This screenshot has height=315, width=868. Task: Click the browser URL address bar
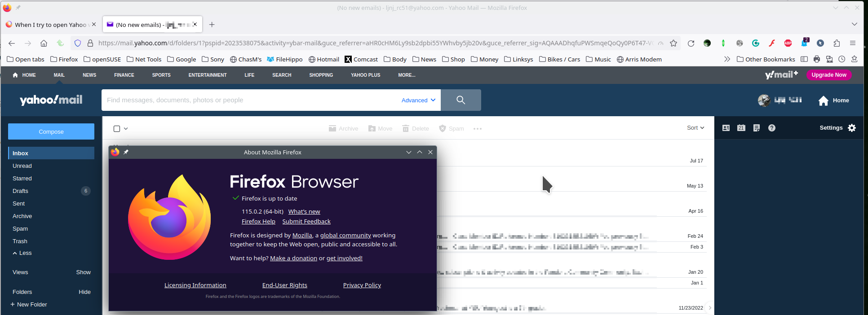click(x=375, y=43)
